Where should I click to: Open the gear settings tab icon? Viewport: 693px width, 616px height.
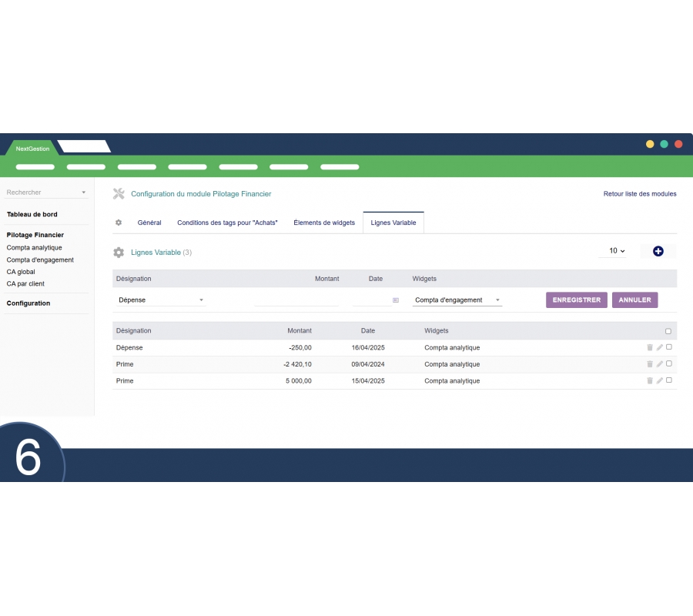119,223
